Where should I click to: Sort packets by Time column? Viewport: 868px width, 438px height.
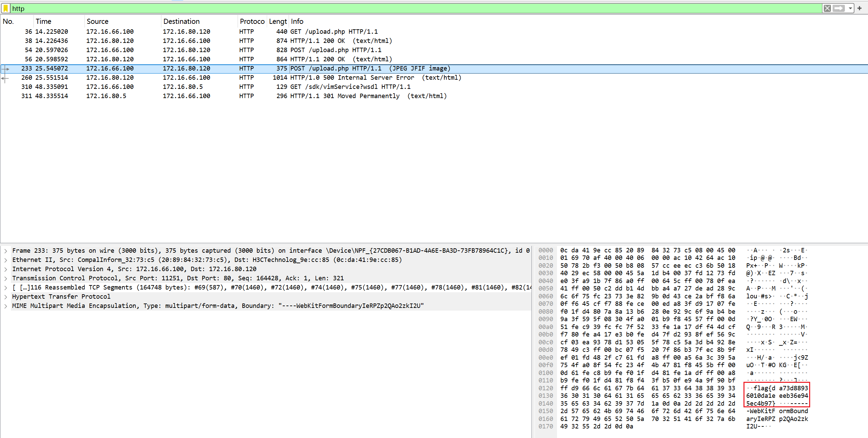click(x=44, y=21)
